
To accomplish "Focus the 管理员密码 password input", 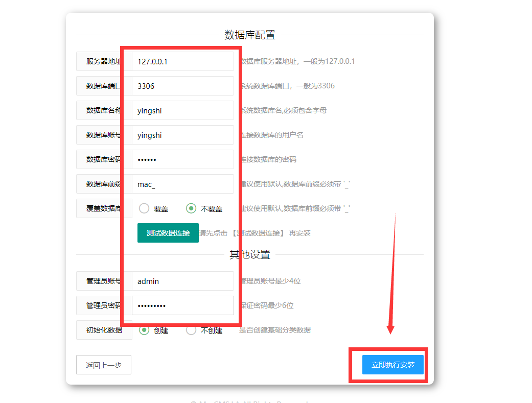I will point(182,305).
